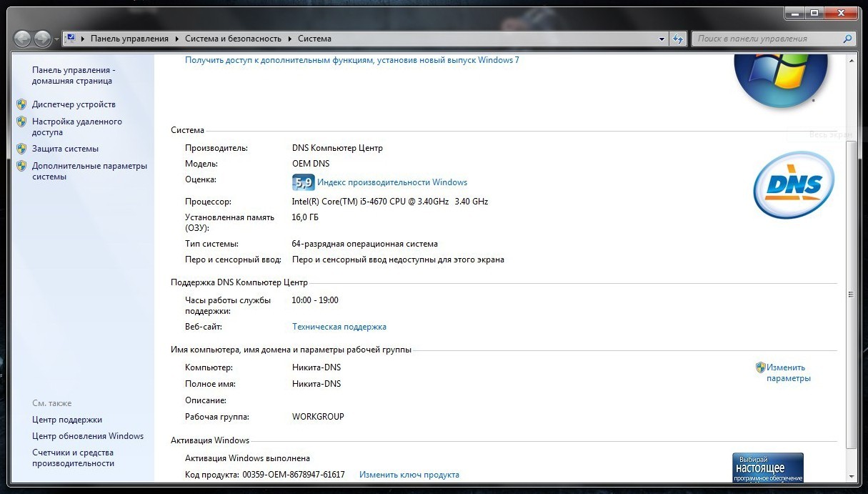Click the DNS manufacturer logo
This screenshot has width=868, height=494.
click(793, 185)
